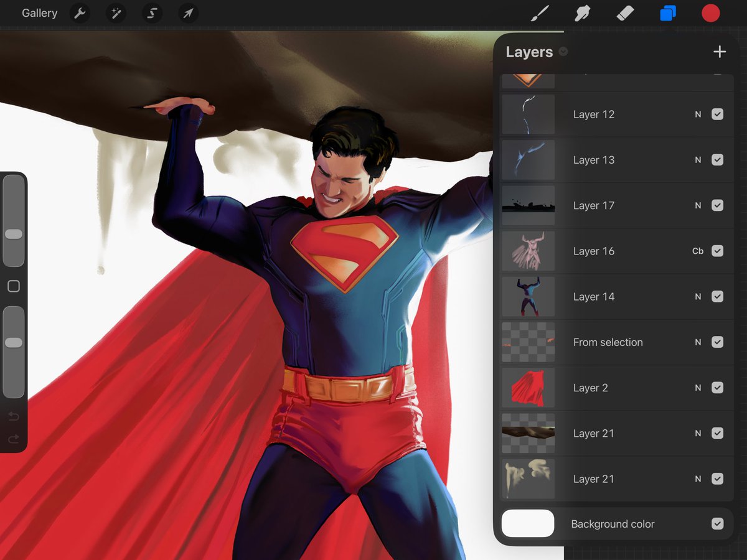Uncheck Layer 14 visibility
Image resolution: width=747 pixels, height=560 pixels.
(717, 297)
